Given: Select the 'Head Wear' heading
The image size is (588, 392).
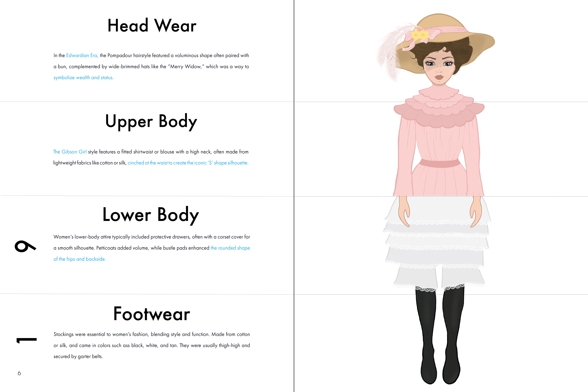Looking at the screenshot, I should 152,26.
